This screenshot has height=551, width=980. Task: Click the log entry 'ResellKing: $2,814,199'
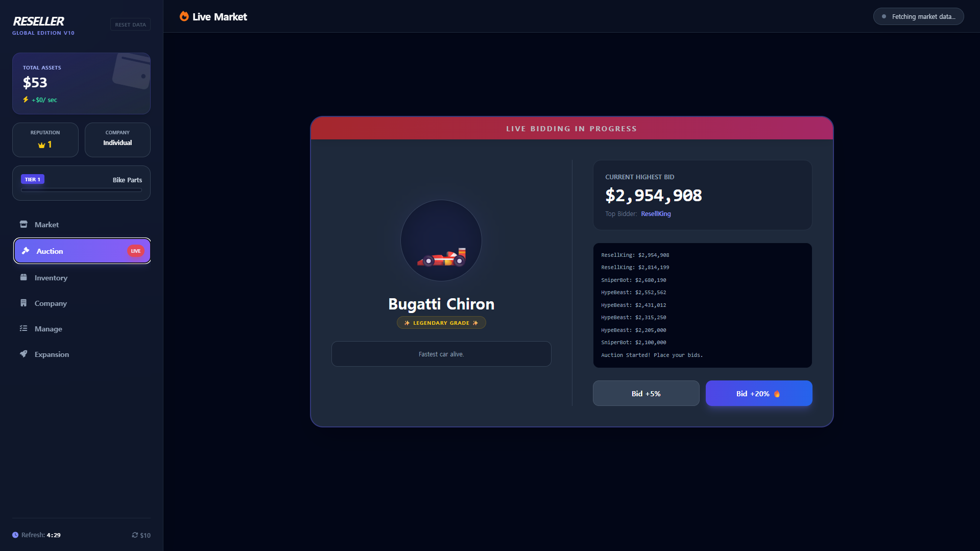click(x=635, y=267)
